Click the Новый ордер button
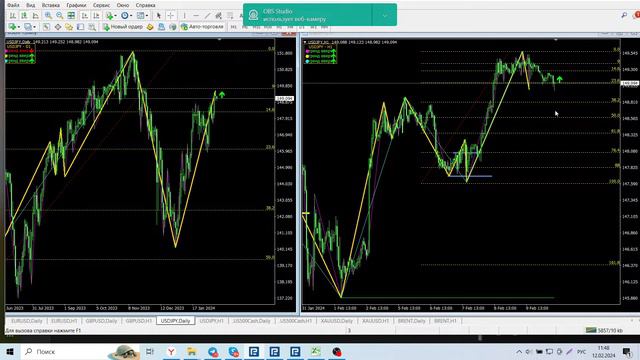The width and height of the screenshot is (640, 360). click(123, 27)
